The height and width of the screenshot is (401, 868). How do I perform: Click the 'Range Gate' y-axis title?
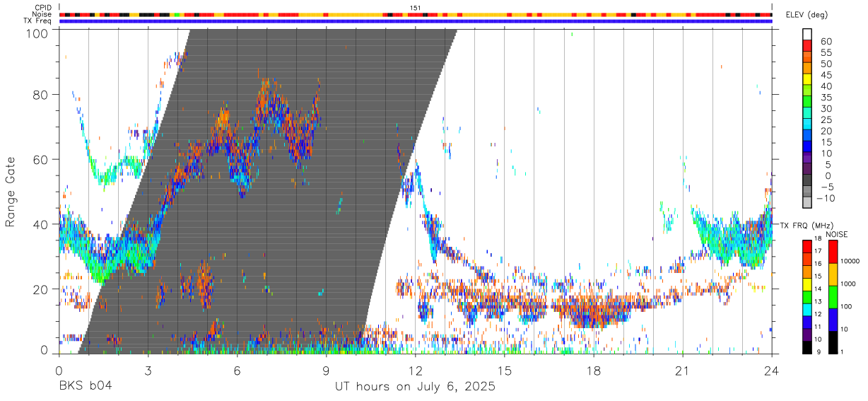click(x=11, y=192)
